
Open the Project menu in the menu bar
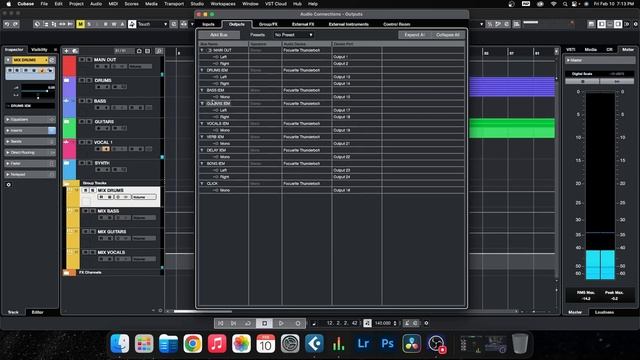tap(76, 4)
